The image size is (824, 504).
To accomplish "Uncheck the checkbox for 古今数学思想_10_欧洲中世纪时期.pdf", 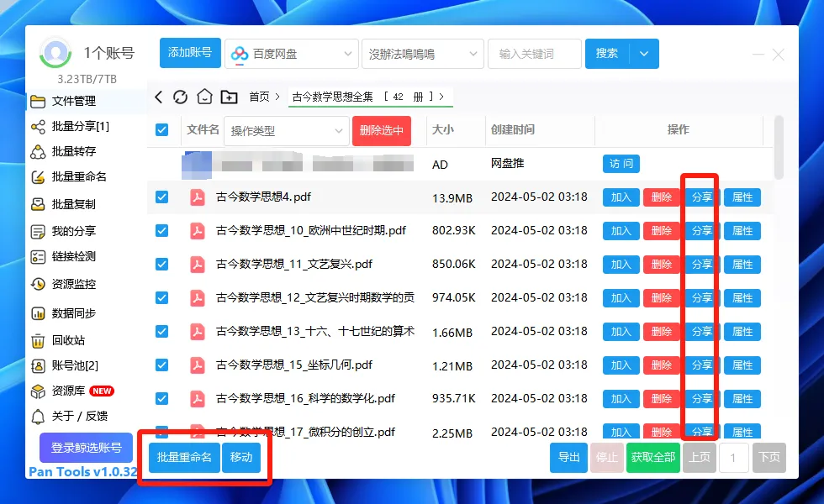I will pyautogui.click(x=161, y=231).
